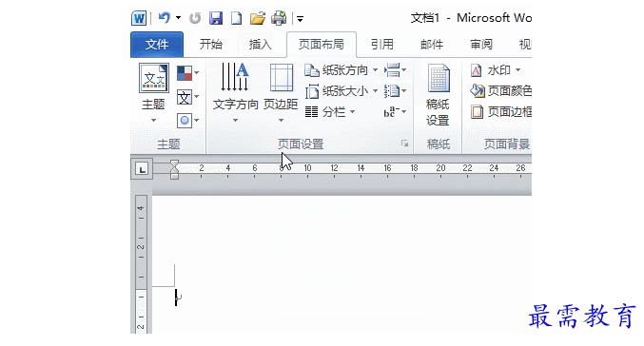
Task: Click in the document body at the cursor
Action: click(176, 298)
